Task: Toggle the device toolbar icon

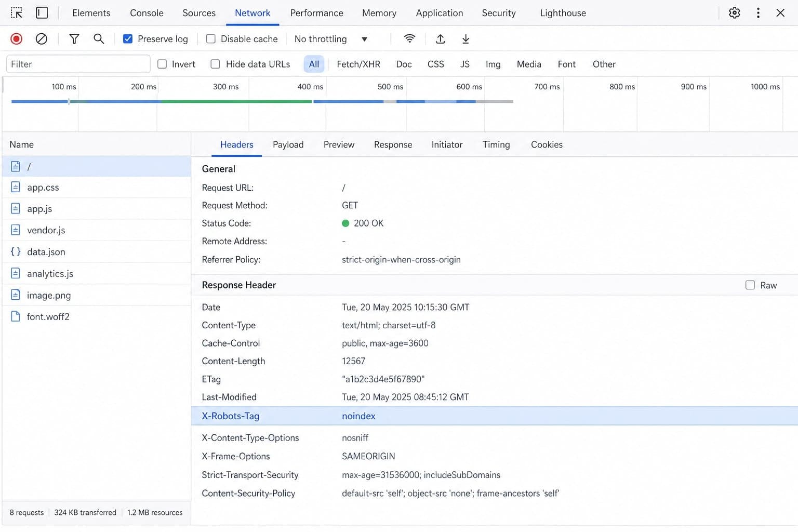Action: tap(42, 13)
